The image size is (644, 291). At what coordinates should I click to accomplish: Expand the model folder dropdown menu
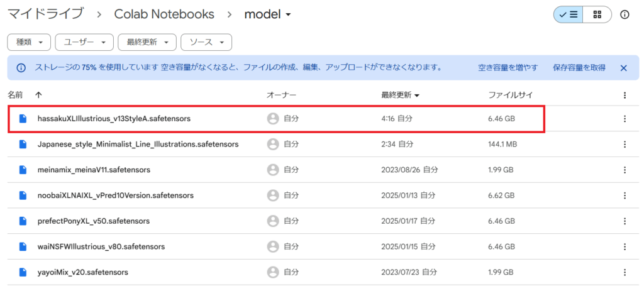coord(288,15)
